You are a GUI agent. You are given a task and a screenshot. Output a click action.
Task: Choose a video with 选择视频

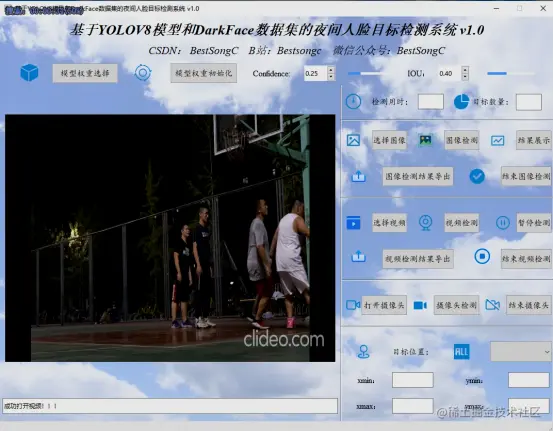tap(389, 223)
